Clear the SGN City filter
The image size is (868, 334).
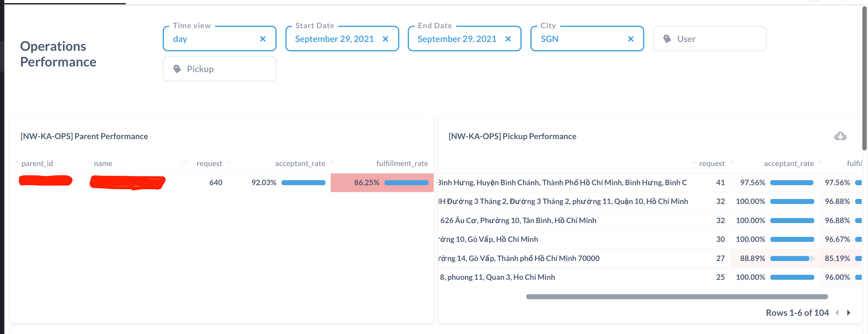[x=631, y=39]
